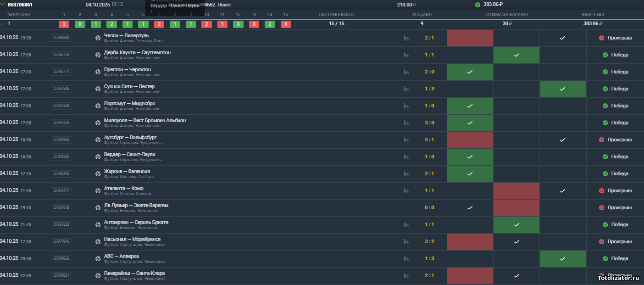Open stats icon in АВС — Алверка row
The height and width of the screenshot is (285, 644).
click(x=406, y=259)
